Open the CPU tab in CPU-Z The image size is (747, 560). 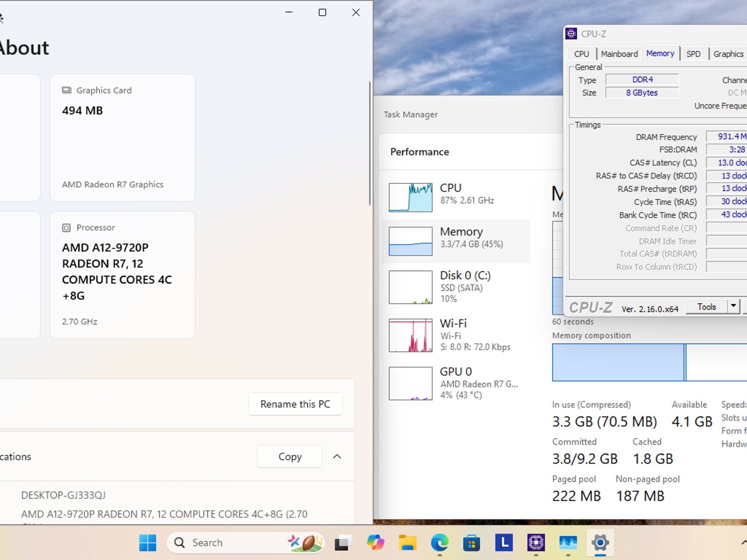pyautogui.click(x=581, y=54)
